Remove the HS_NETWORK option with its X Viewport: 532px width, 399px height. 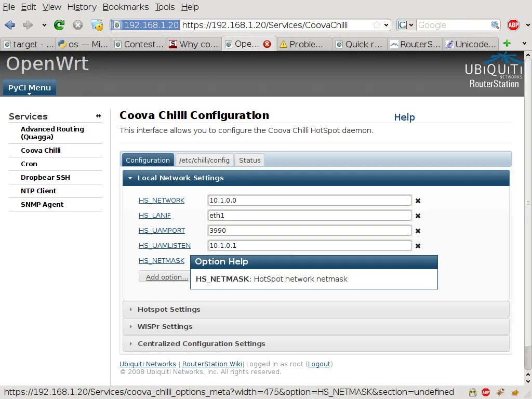coord(418,201)
